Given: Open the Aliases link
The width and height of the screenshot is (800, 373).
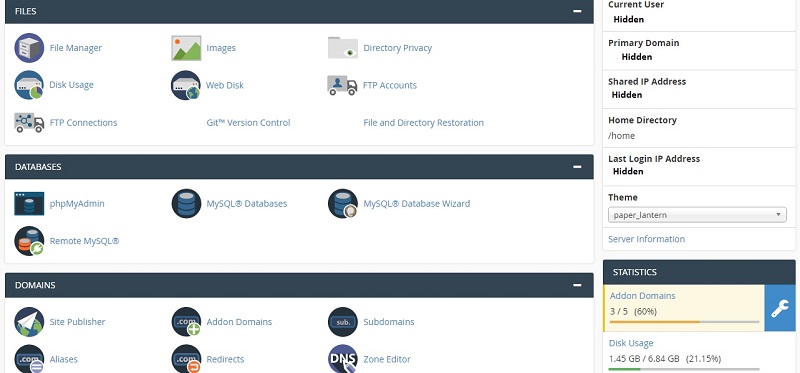Looking at the screenshot, I should coord(64,359).
